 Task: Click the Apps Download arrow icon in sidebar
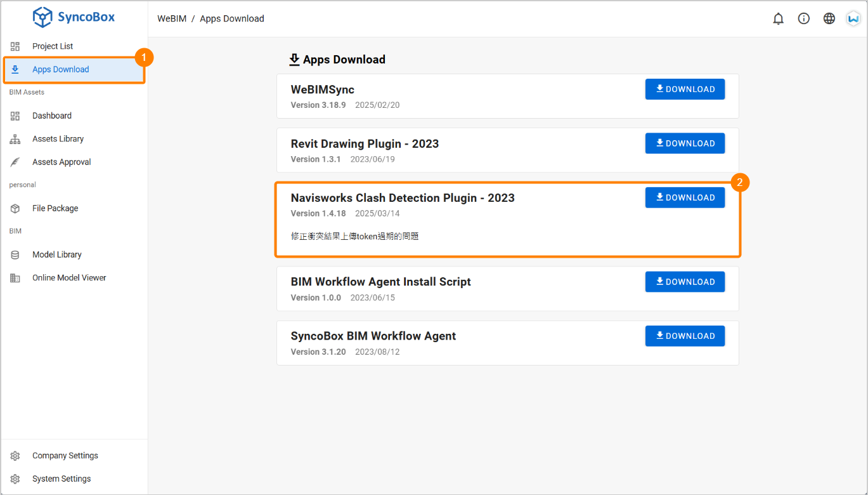[15, 69]
